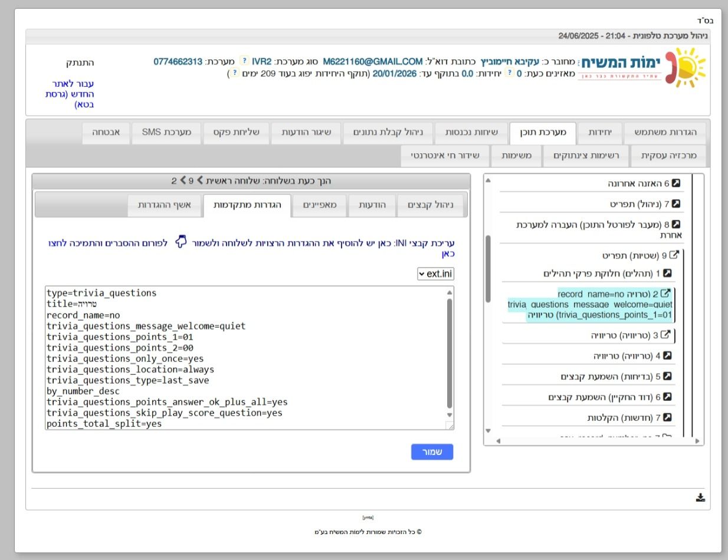728x560 pixels.
Task: Click breadcrumb chevron before 9
Action: (199, 180)
